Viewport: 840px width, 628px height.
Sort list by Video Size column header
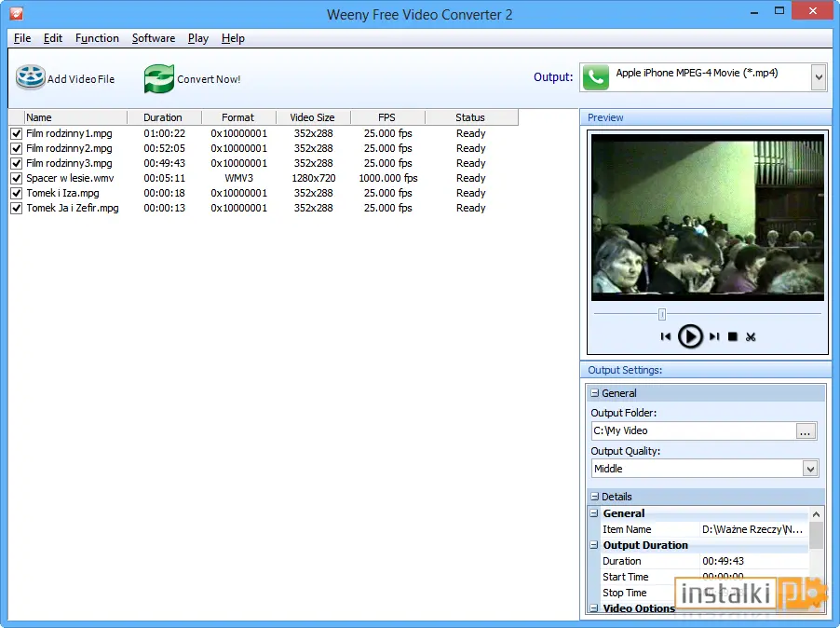click(314, 117)
